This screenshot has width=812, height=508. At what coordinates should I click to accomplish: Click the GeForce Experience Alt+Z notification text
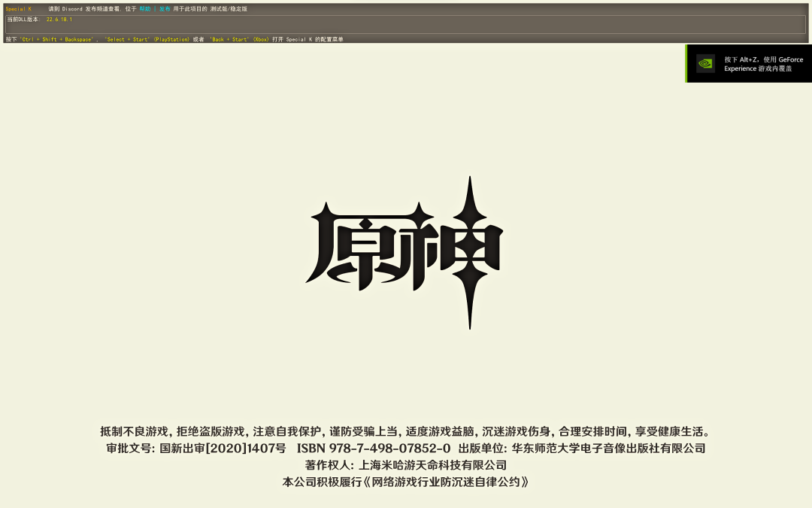(763, 64)
